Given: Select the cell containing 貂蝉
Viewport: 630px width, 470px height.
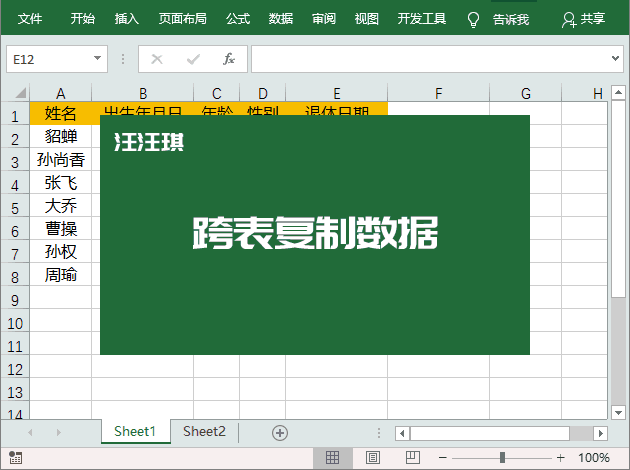Looking at the screenshot, I should point(61,136).
